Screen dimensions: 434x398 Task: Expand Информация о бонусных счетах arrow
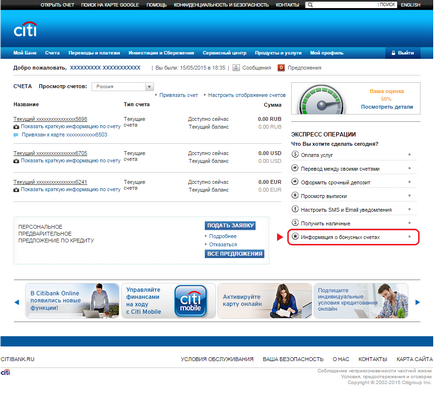tap(410, 237)
